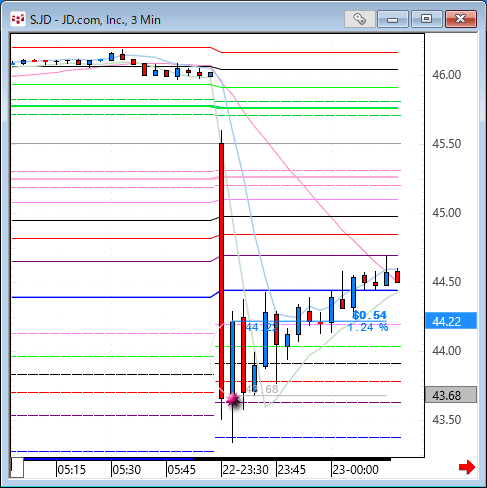Click the 43.68 gray price label on axis
487x488 pixels.
451,395
